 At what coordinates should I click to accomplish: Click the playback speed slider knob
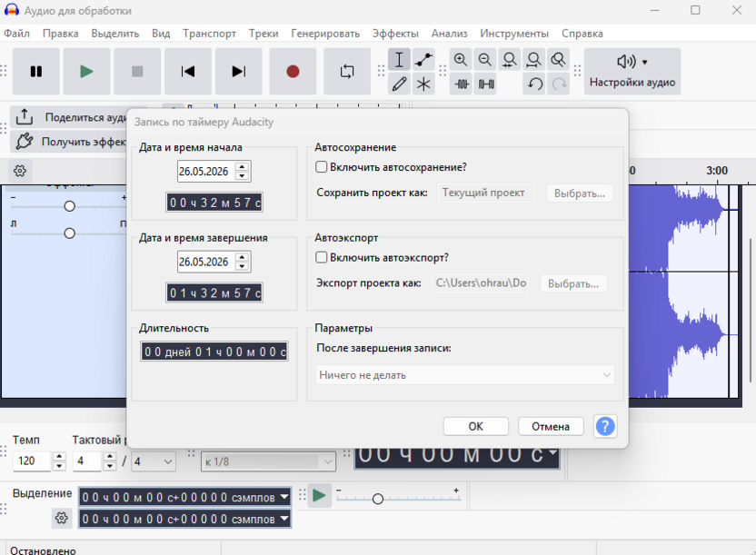tap(378, 499)
